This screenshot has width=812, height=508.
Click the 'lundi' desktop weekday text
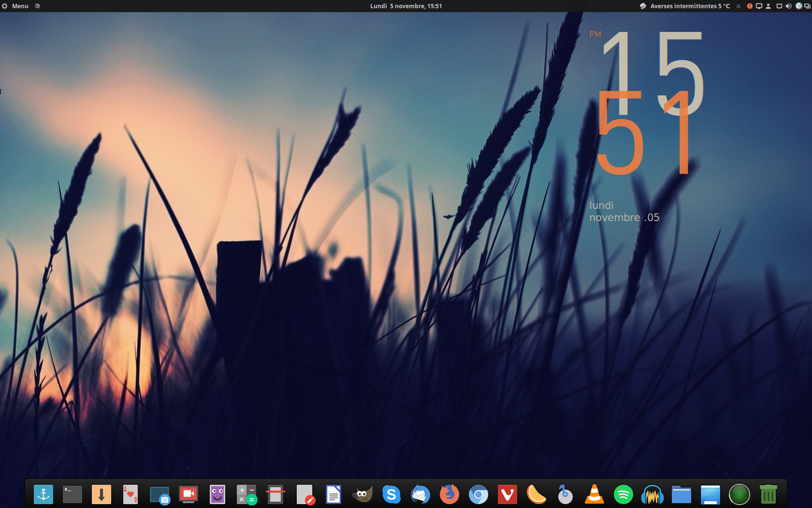[601, 205]
